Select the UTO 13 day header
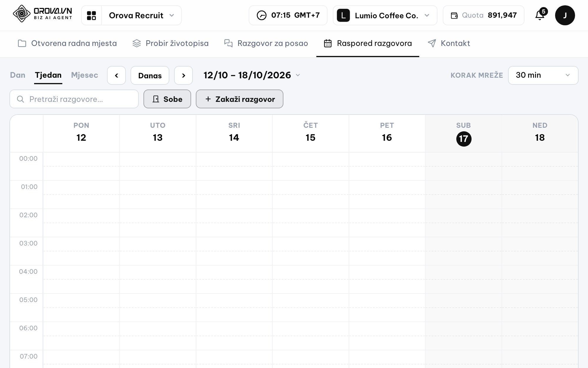The height and width of the screenshot is (368, 588). pos(158,133)
